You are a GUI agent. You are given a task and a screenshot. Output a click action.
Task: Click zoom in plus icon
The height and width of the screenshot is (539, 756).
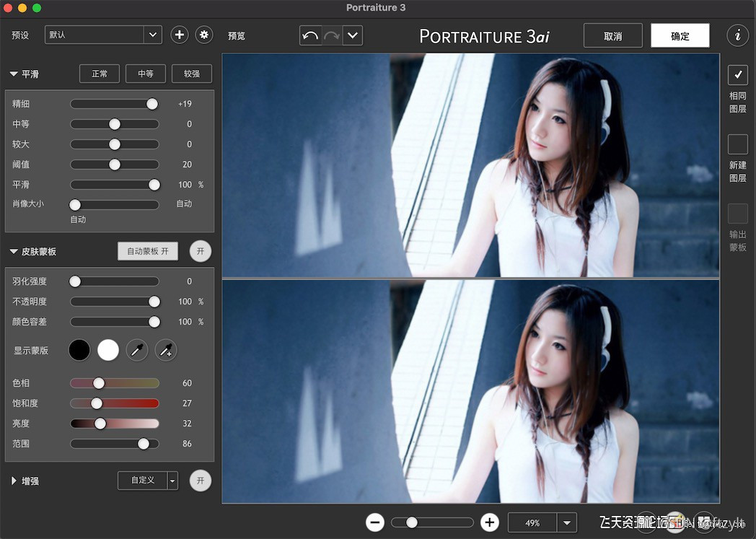(490, 522)
